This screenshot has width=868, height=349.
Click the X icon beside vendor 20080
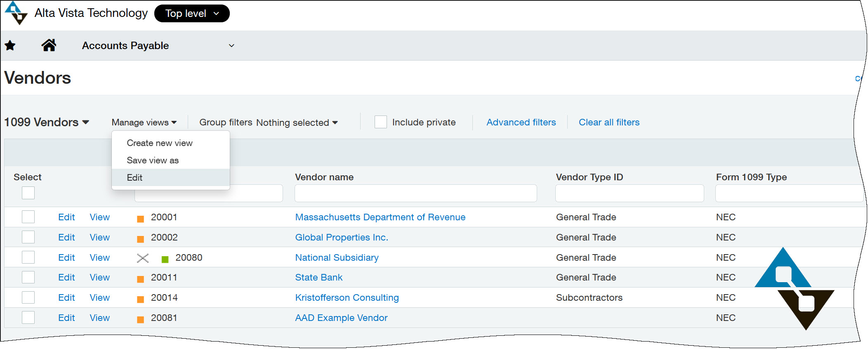143,258
